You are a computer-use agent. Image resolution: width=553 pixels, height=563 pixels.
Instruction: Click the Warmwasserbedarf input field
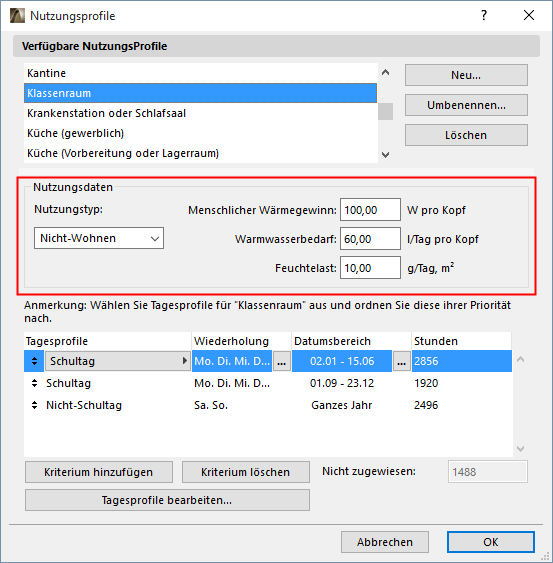370,239
